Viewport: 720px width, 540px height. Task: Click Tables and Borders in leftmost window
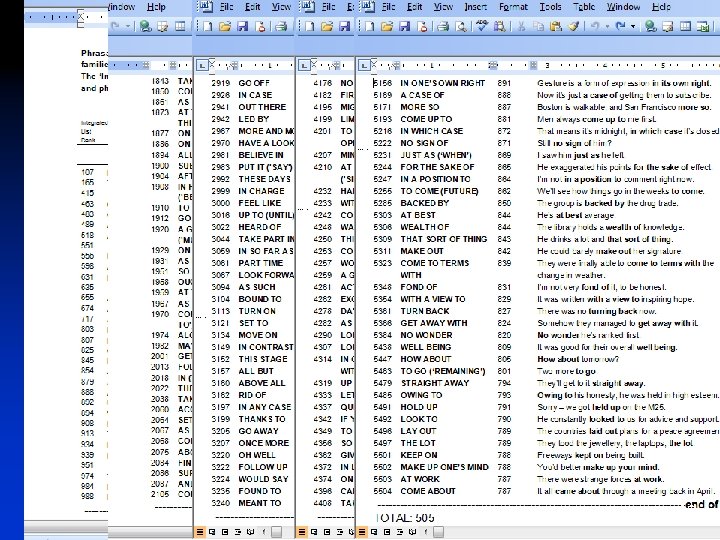(163, 27)
